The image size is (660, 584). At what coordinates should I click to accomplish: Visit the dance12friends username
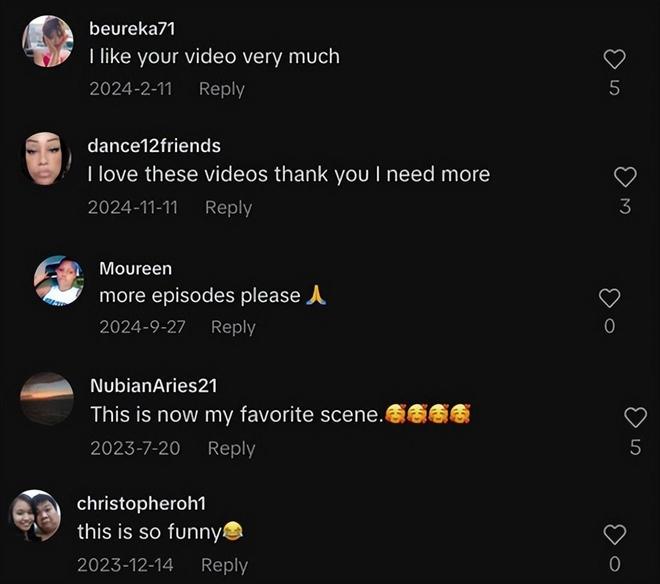[x=154, y=146]
